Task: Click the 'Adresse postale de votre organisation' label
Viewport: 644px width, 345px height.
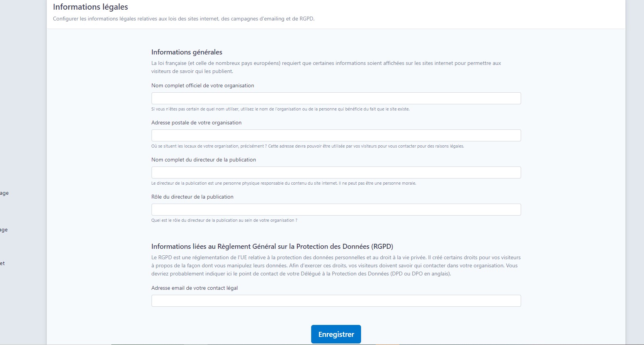Action: tap(196, 122)
